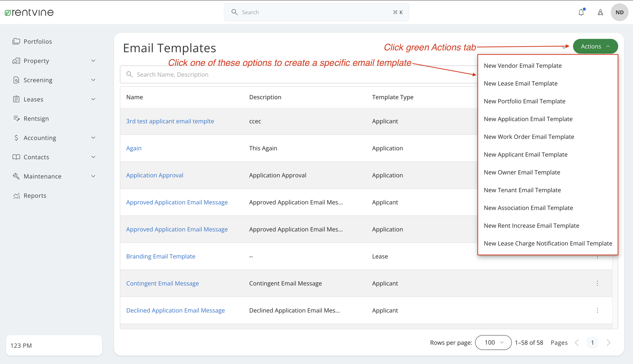Click the green Actions button
633x364 pixels.
pos(595,46)
